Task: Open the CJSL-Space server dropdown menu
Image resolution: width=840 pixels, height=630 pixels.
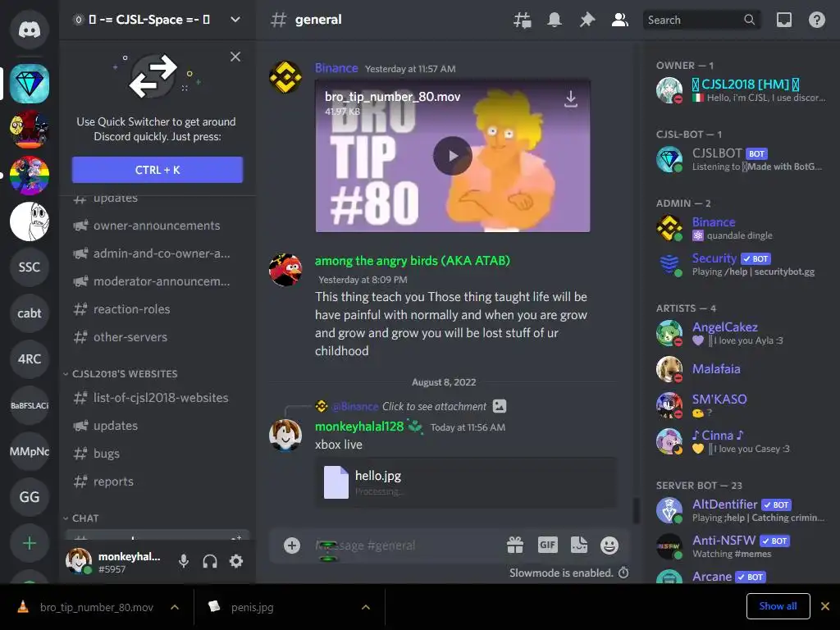Action: tap(235, 20)
